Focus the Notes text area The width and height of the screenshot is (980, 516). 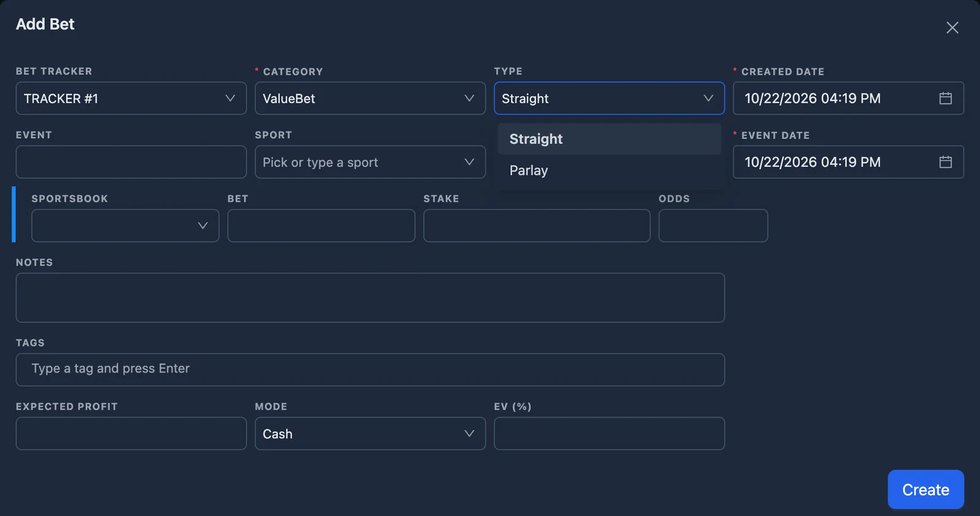tap(370, 298)
